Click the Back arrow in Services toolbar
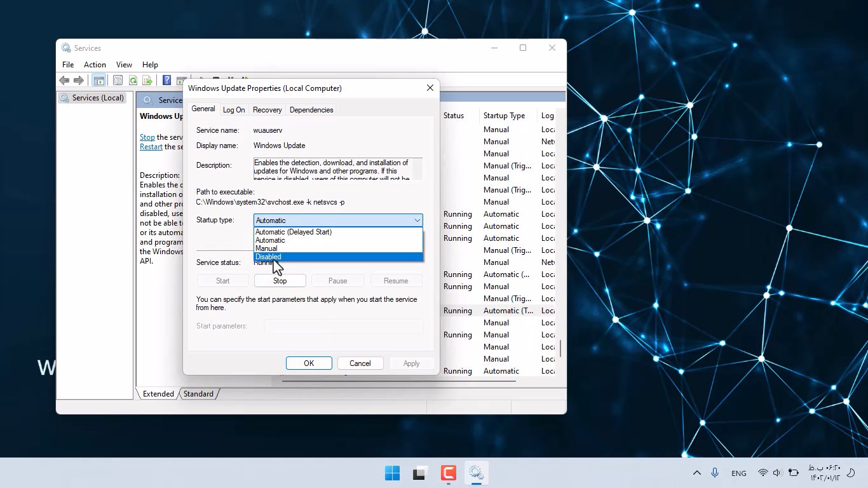The width and height of the screenshot is (868, 488). point(64,80)
